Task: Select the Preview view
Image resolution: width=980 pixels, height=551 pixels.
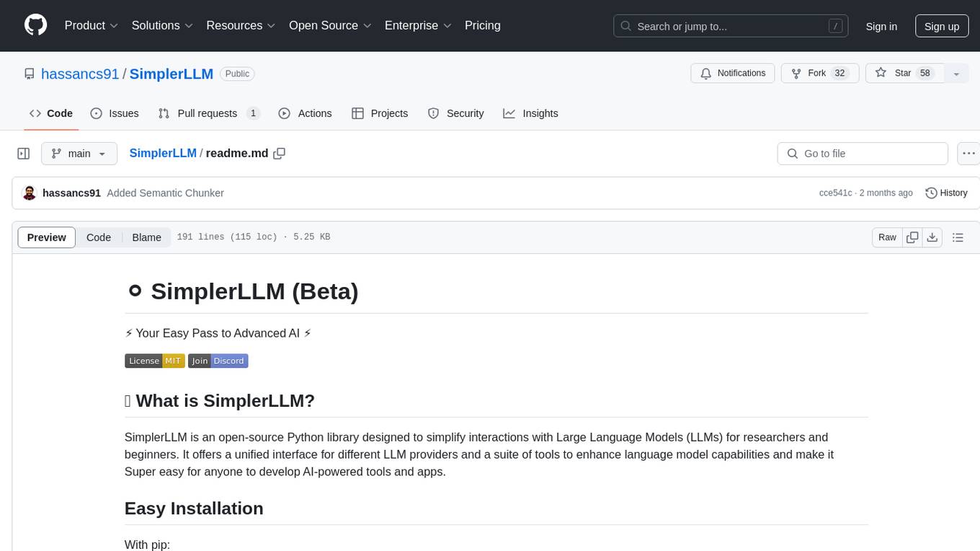Action: [x=47, y=237]
